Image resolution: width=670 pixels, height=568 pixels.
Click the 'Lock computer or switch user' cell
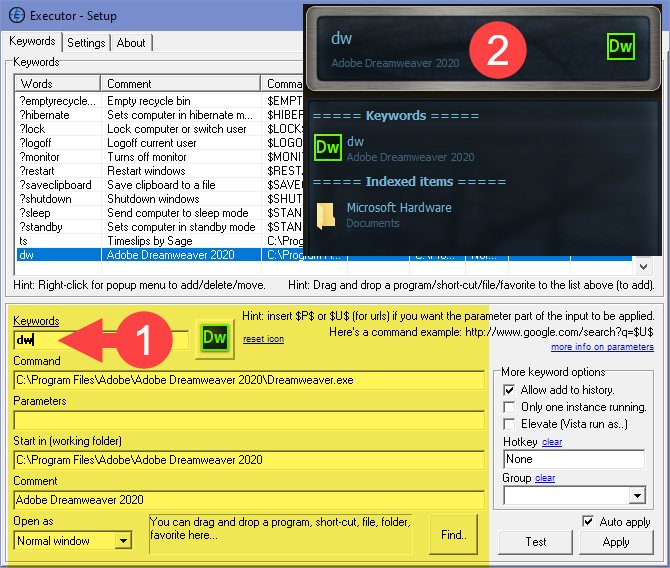coord(181,129)
